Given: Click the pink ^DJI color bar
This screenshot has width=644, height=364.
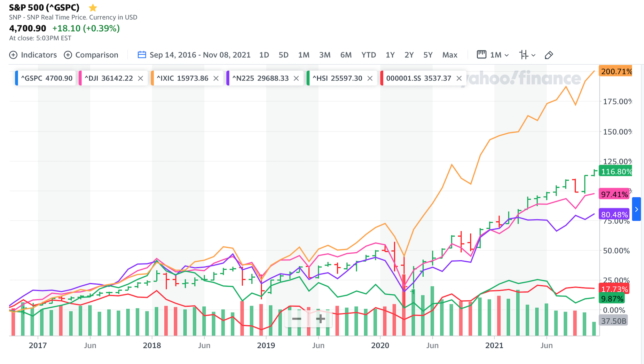Looking at the screenshot, I should [80, 78].
